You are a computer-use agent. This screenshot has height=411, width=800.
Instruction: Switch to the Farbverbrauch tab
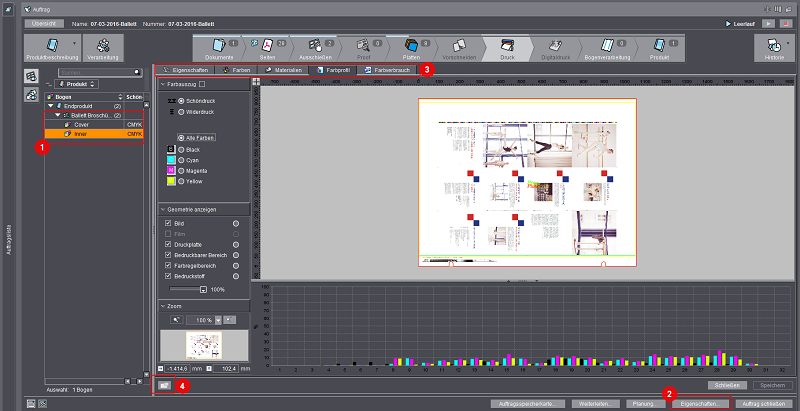(389, 71)
